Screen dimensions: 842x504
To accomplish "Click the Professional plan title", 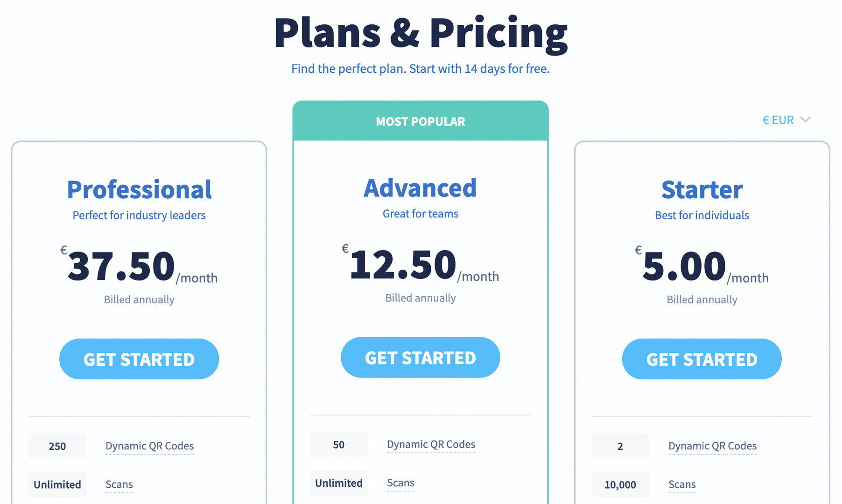I will coord(139,189).
